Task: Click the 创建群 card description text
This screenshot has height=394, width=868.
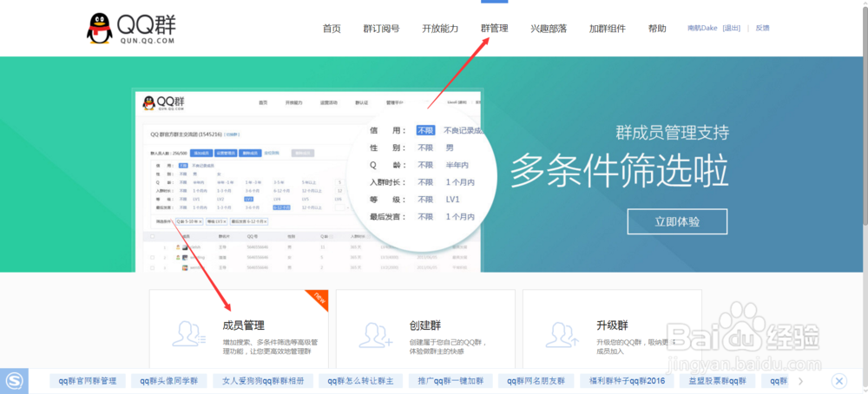Action: coord(449,347)
